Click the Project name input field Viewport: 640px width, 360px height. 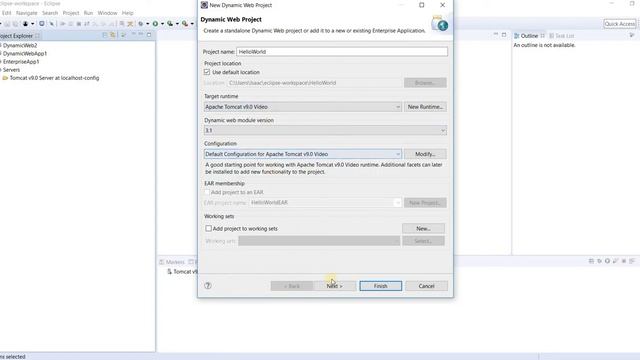[342, 52]
